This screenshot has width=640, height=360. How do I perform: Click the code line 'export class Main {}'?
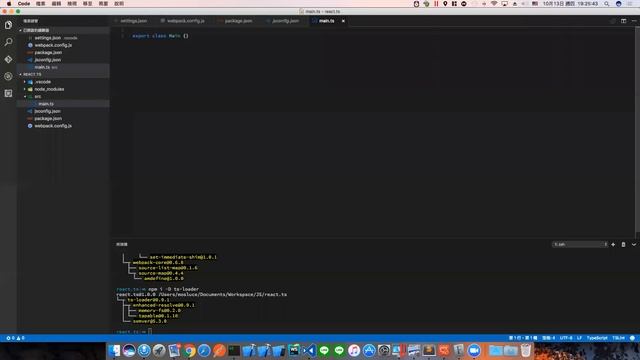pos(160,36)
